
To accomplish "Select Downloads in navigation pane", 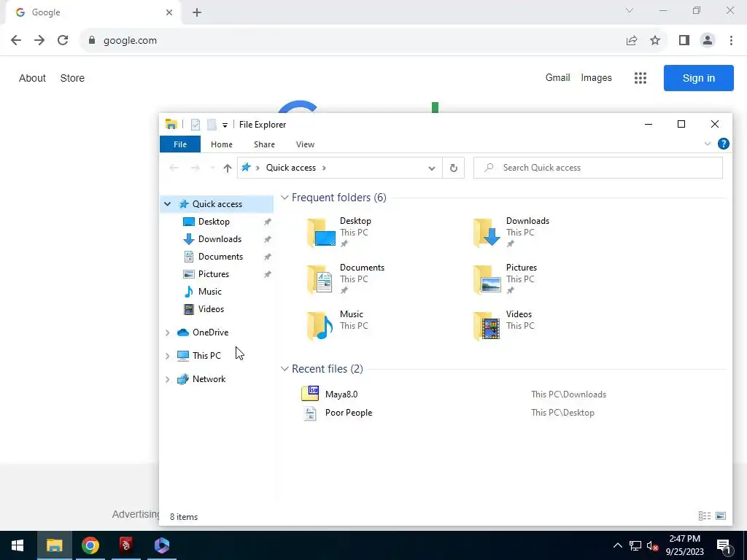I will 220,239.
